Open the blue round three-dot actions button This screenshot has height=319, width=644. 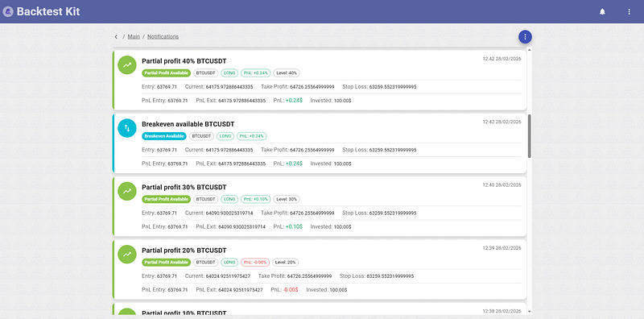click(525, 36)
